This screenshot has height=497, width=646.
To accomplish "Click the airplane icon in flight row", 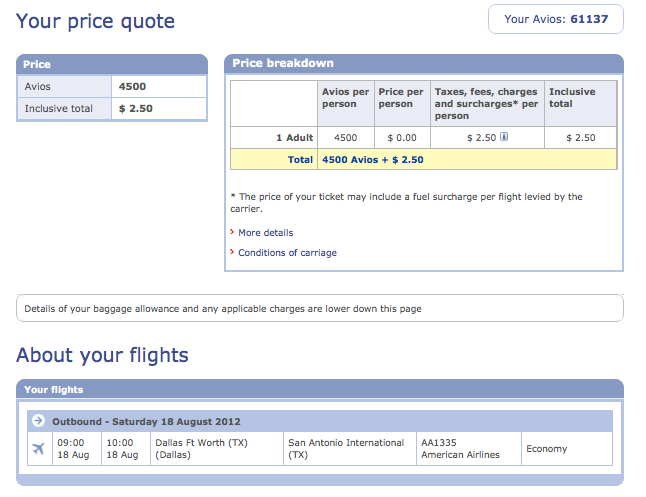I will (38, 448).
